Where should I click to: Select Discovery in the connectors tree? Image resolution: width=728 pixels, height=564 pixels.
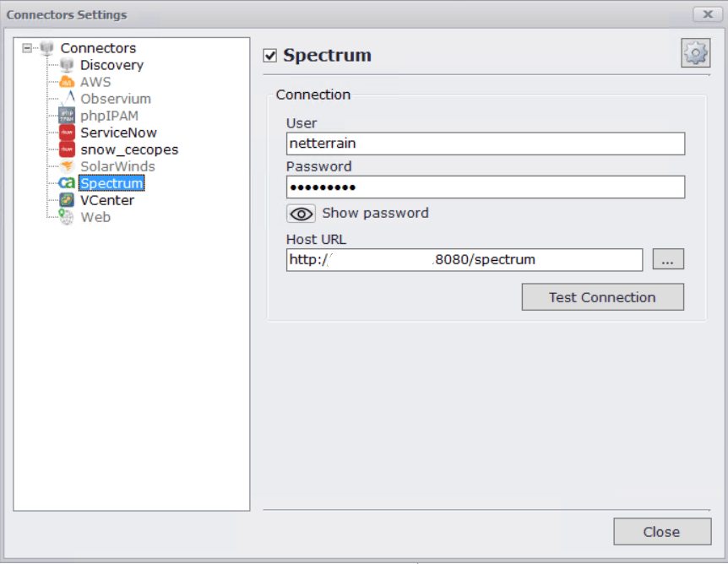tap(111, 65)
